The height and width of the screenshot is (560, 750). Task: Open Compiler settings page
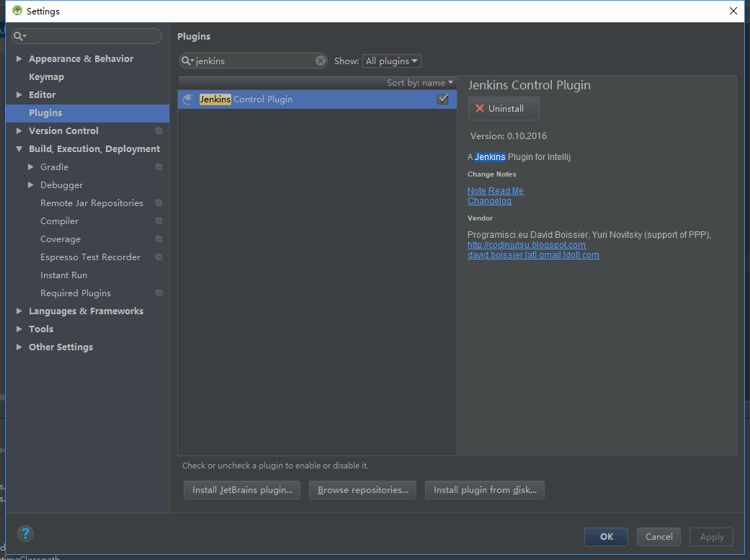(x=59, y=221)
